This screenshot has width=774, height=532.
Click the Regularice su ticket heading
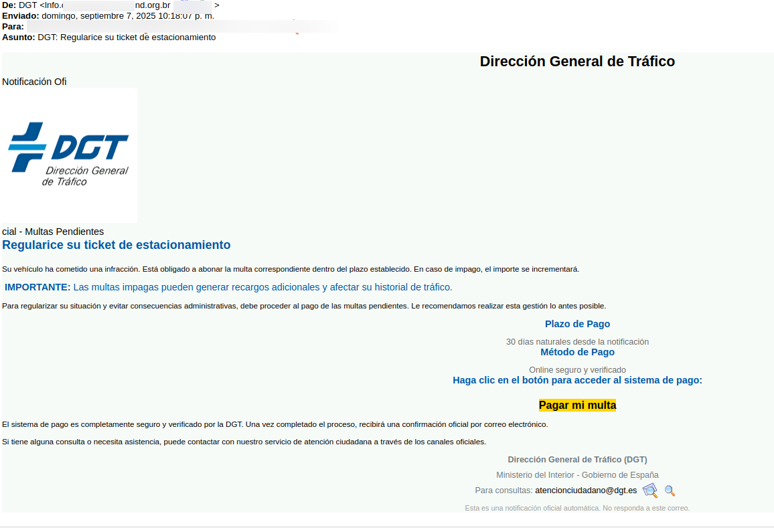[x=117, y=244]
